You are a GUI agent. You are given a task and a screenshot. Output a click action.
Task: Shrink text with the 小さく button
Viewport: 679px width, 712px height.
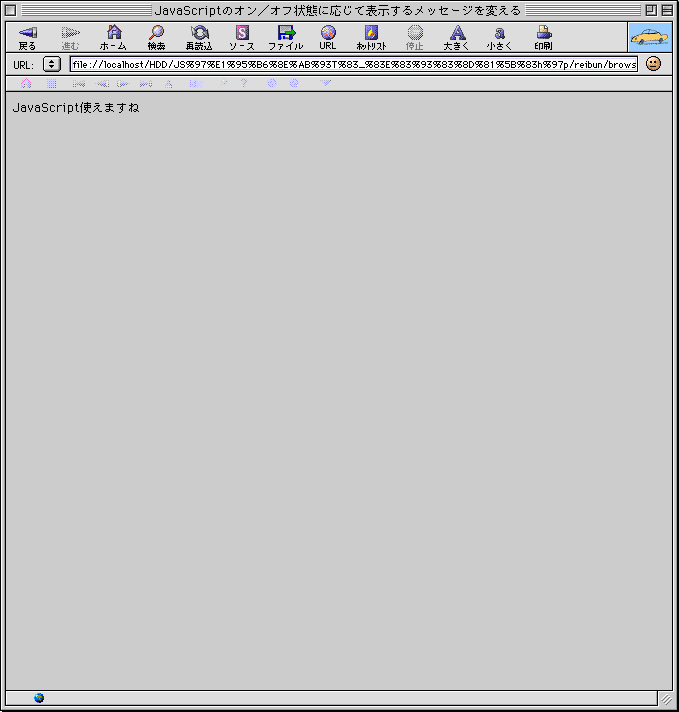[499, 38]
